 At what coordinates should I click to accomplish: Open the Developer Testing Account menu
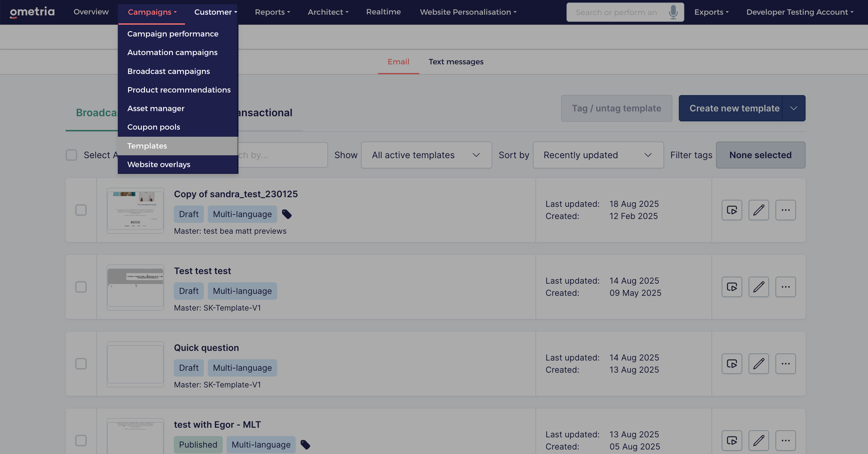point(800,12)
